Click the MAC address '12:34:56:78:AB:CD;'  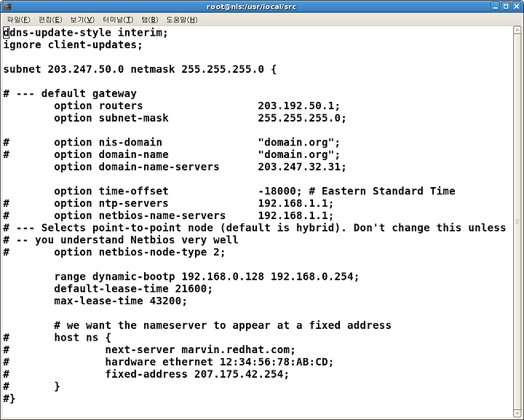pos(277,362)
